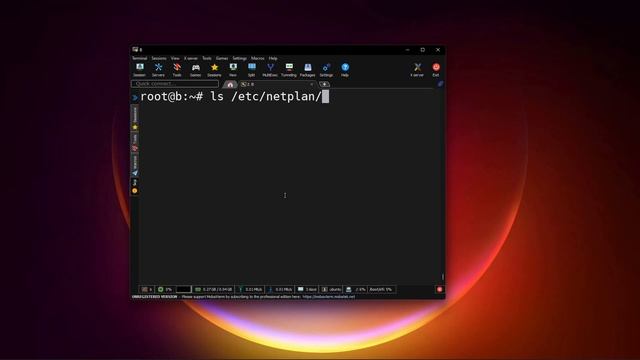Click the disk usage status bar entry

(355, 289)
